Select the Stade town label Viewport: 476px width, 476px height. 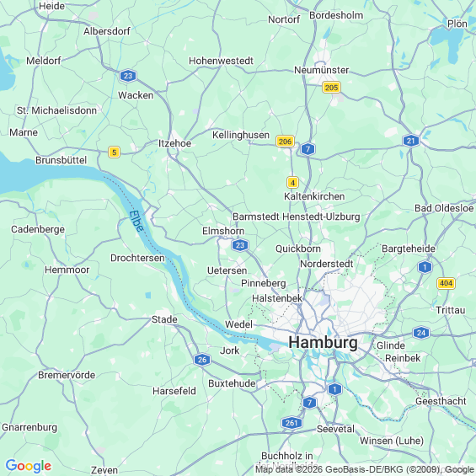tap(164, 319)
